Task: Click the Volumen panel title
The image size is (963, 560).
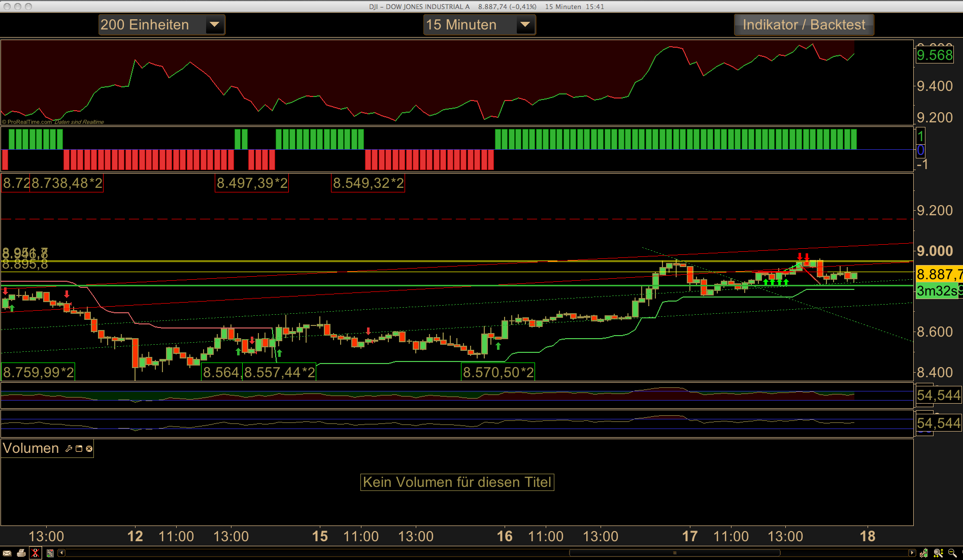Action: pos(31,448)
